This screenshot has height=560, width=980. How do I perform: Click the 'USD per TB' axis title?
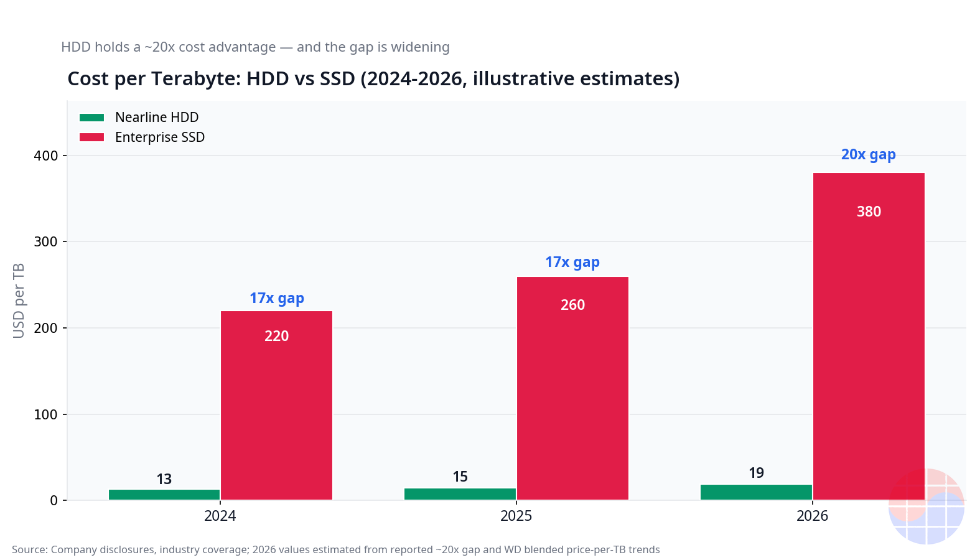click(x=19, y=301)
